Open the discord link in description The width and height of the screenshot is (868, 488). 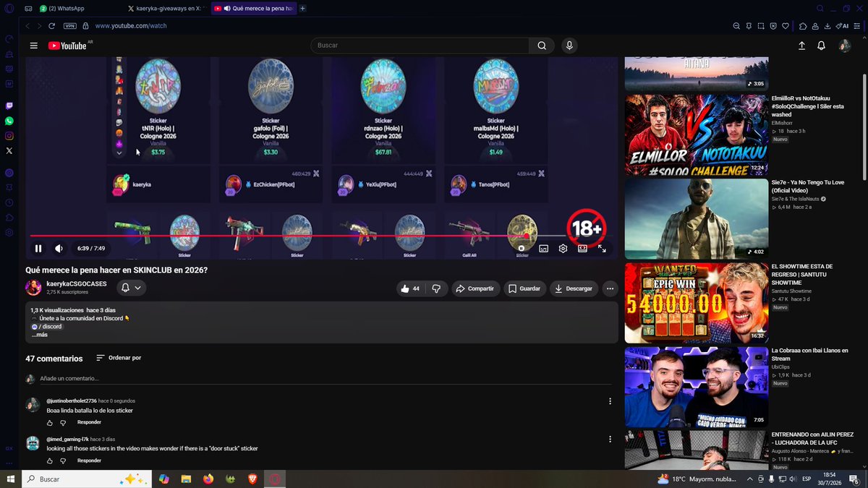click(47, 327)
